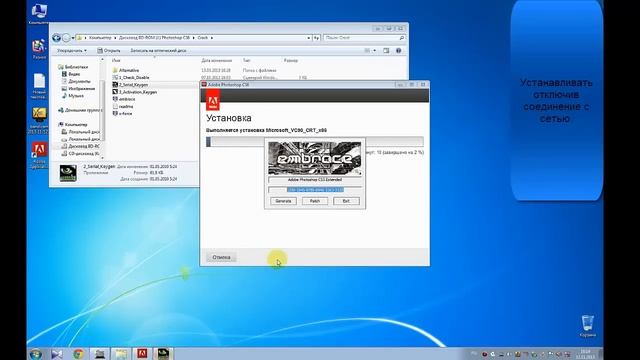This screenshot has height=360, width=640.
Task: Click Exit in the keygen
Action: coord(346,201)
